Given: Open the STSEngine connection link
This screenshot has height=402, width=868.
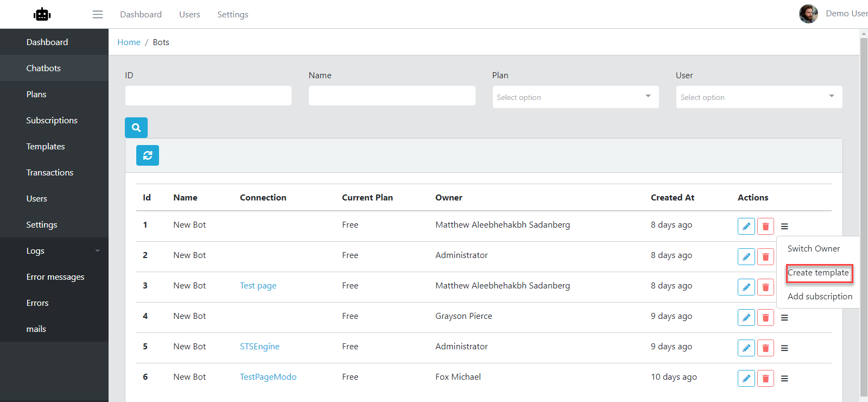Looking at the screenshot, I should [259, 347].
